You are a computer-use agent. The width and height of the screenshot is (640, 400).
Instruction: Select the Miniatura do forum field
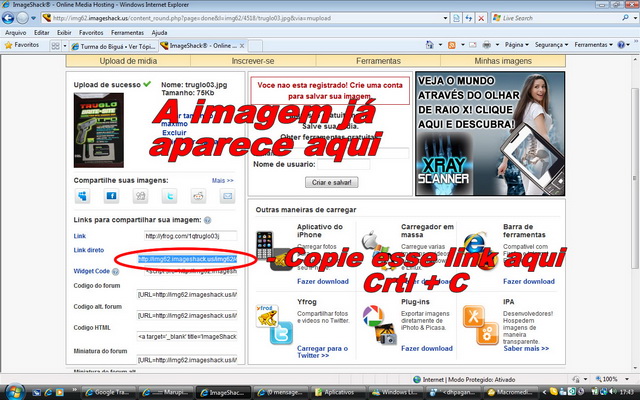[x=187, y=360]
